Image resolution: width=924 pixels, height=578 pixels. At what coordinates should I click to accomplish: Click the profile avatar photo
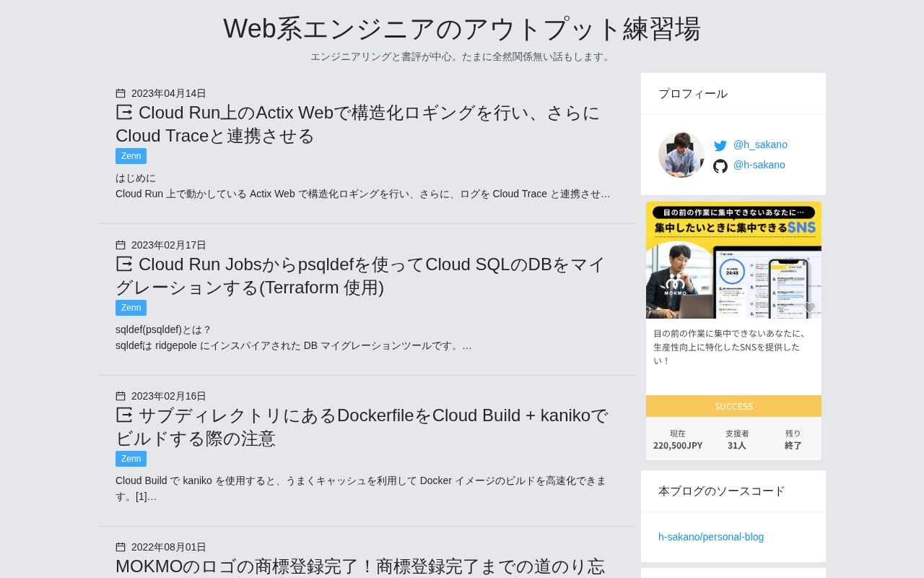(x=681, y=155)
